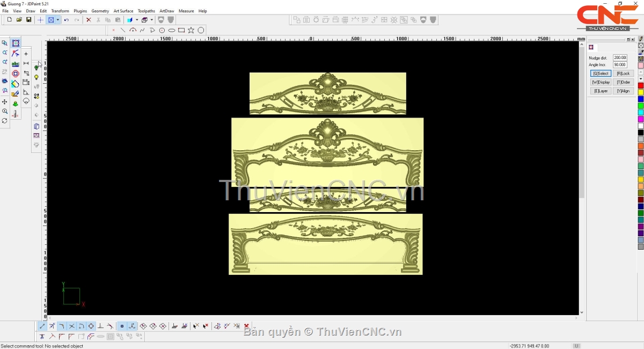Toggle endpoint snap in bottom toolbar
The height and width of the screenshot is (349, 644).
coord(42,326)
